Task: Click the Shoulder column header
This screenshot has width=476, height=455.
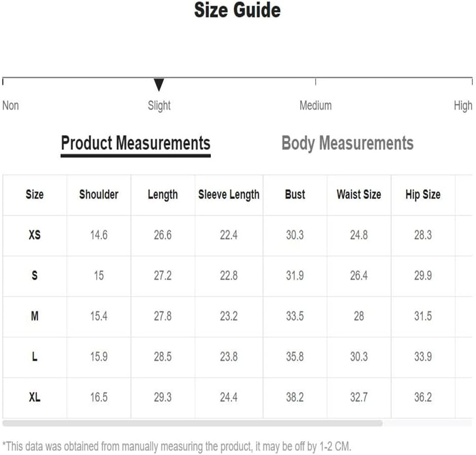Action: click(x=99, y=195)
